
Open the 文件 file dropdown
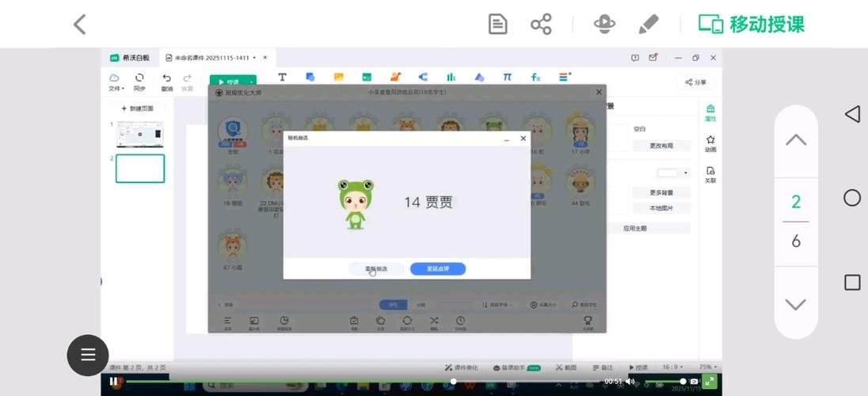115,82
